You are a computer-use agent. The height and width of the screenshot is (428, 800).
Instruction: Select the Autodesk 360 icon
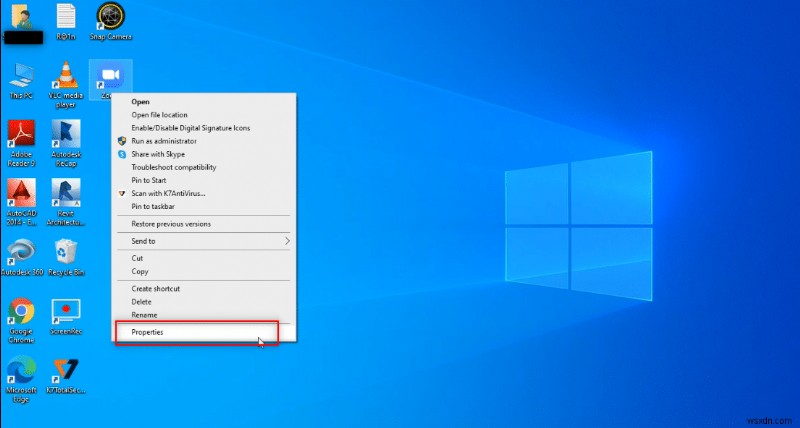tap(21, 258)
